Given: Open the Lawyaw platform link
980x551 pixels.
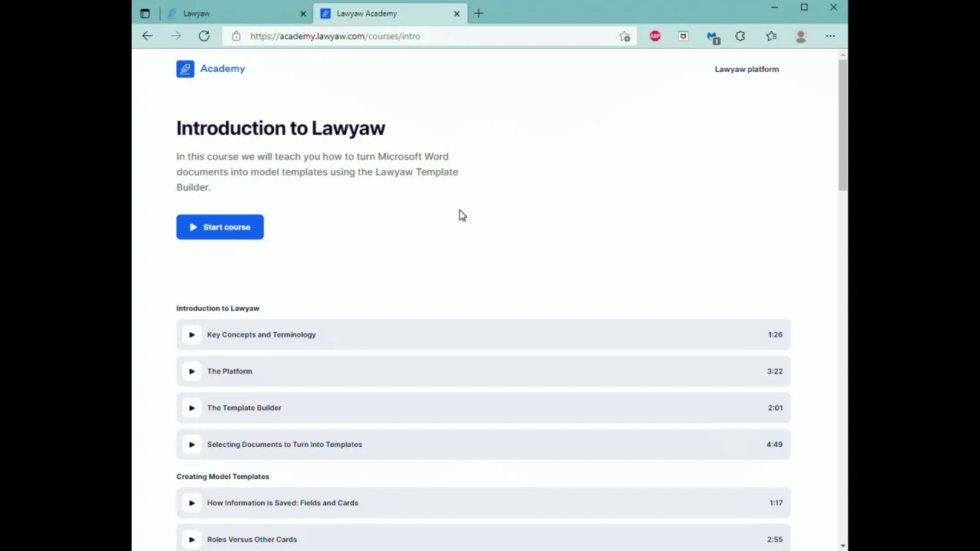Looking at the screenshot, I should (746, 69).
